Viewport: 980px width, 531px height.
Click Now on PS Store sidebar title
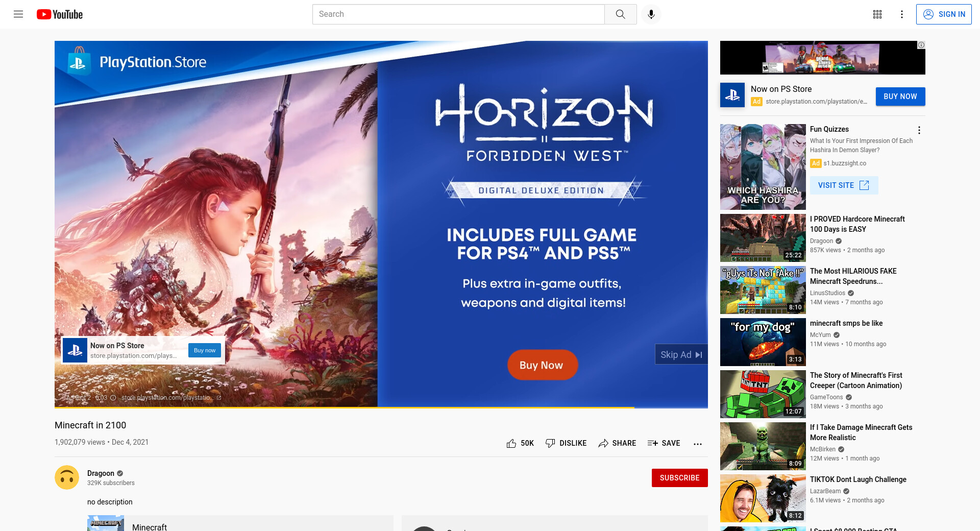[781, 89]
